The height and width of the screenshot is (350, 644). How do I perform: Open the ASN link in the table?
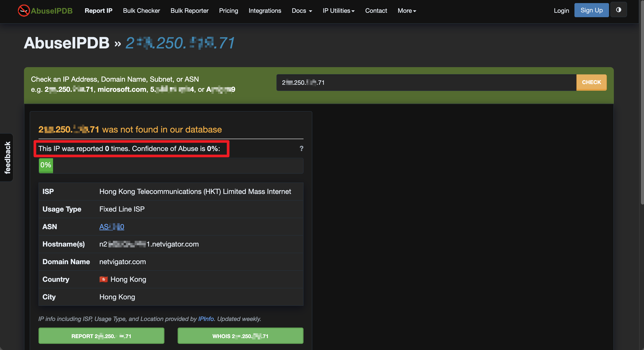112,227
